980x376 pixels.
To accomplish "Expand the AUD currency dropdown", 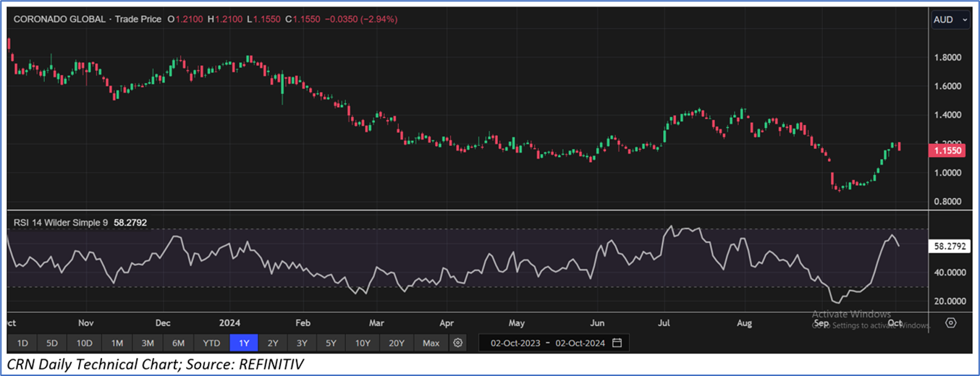I will pyautogui.click(x=950, y=20).
